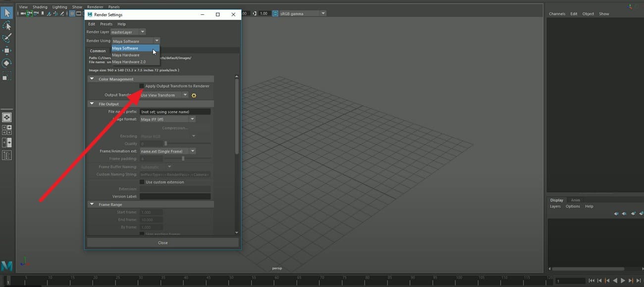
Task: Activate the Scale tool
Action: tap(7, 75)
